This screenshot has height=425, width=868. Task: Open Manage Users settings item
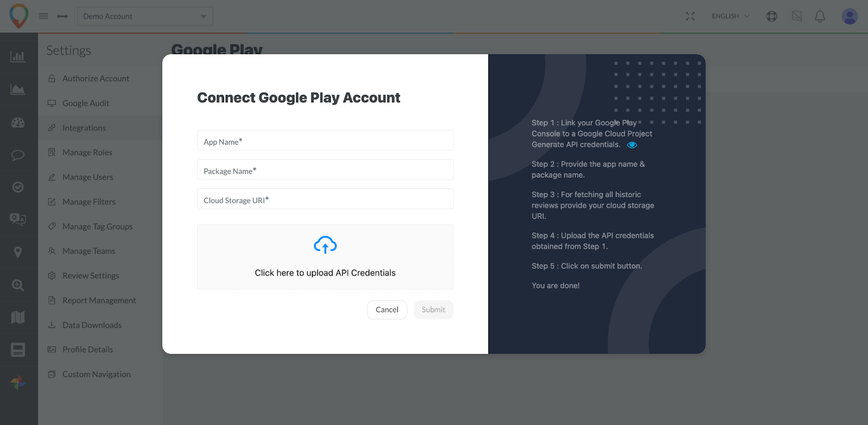pyautogui.click(x=87, y=177)
